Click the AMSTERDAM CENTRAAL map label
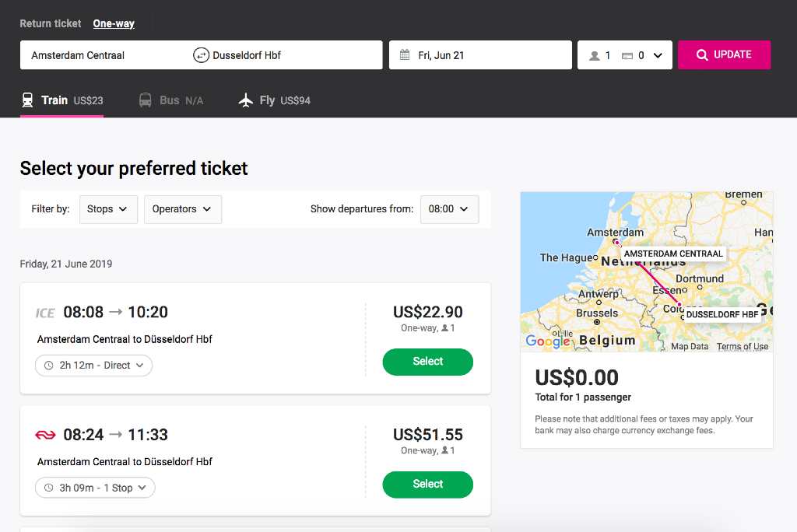This screenshot has height=532, width=797. click(673, 254)
